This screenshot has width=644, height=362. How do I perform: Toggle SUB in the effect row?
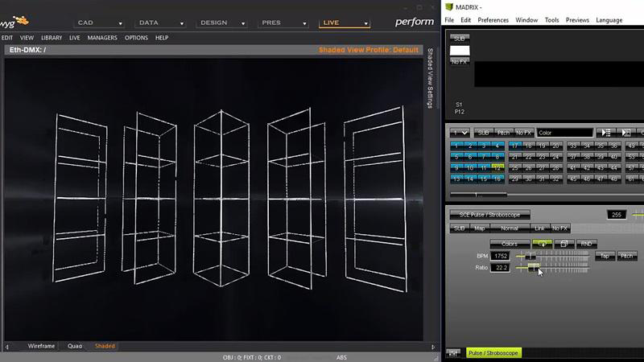tap(459, 228)
